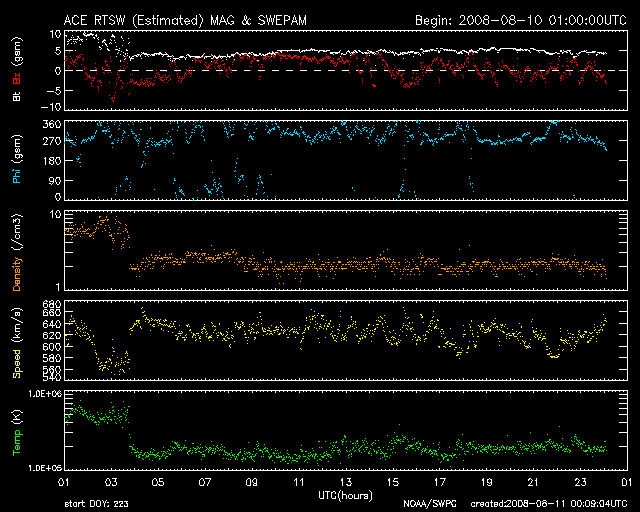Click the '07' hour tick label
640x512 pixels.
tap(205, 482)
